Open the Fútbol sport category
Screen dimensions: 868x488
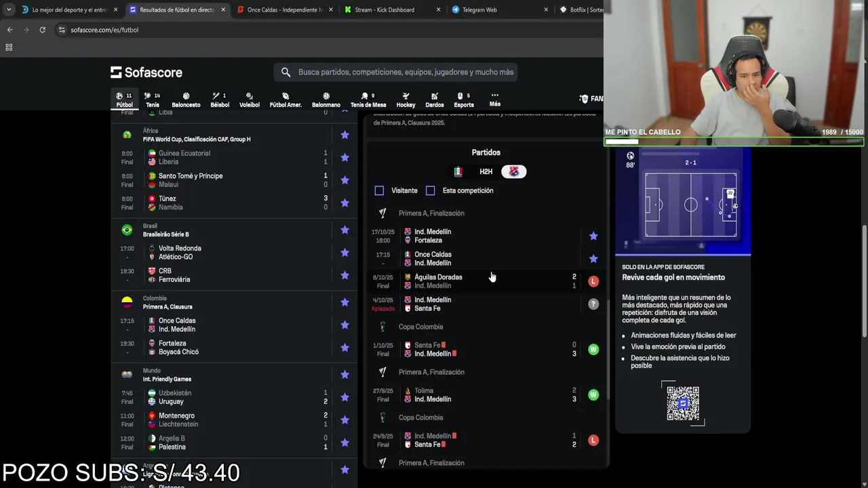(x=124, y=100)
